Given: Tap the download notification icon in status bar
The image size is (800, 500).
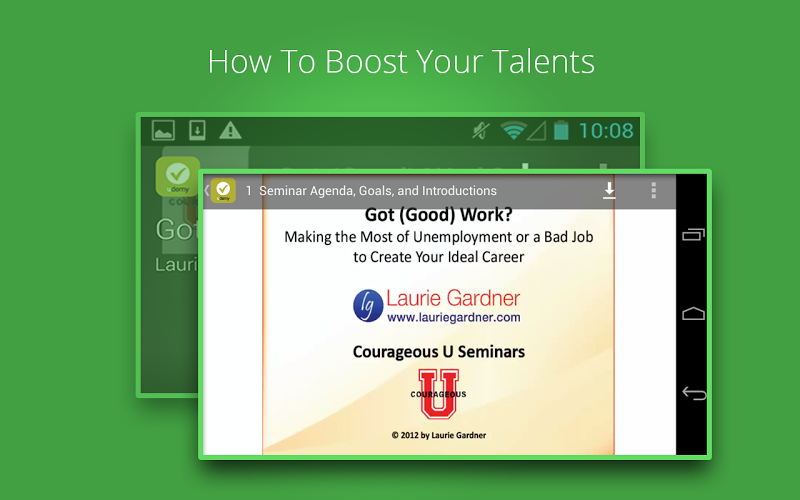Looking at the screenshot, I should 197,130.
